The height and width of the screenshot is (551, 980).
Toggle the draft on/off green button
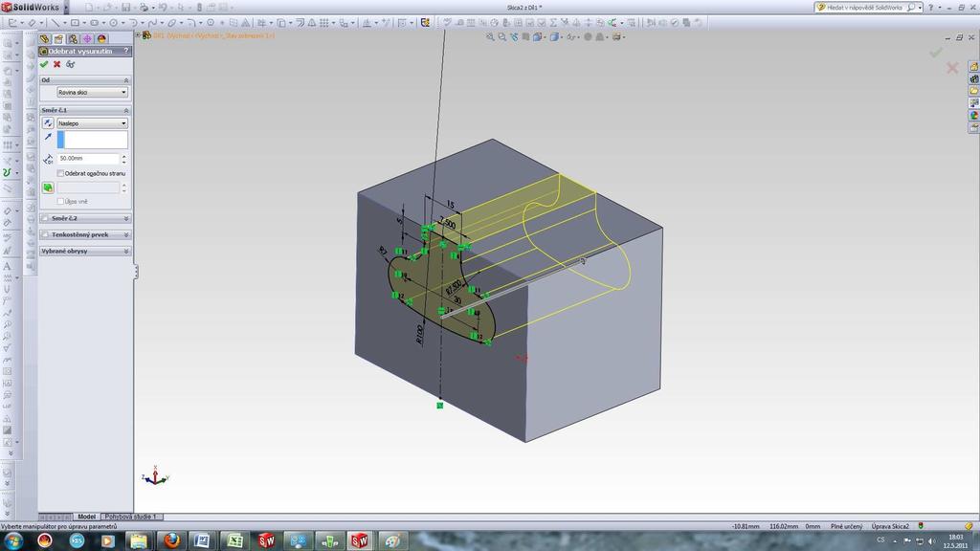pyautogui.click(x=48, y=187)
